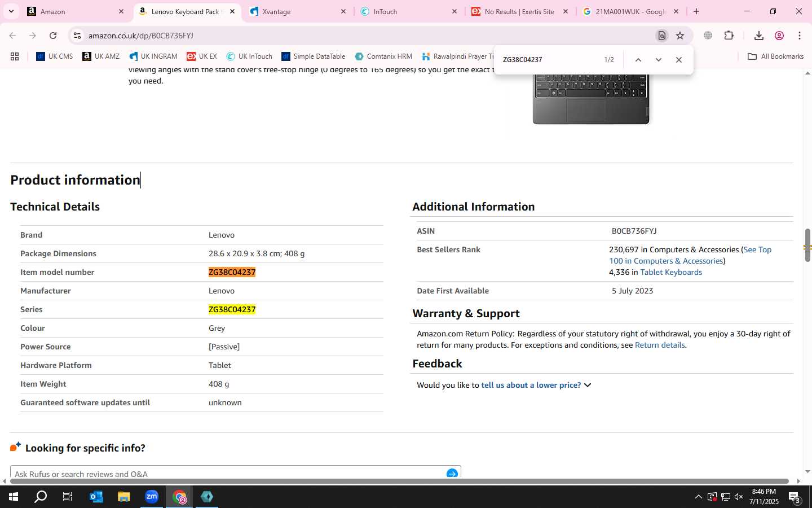Open UK AMZ bookmark
The height and width of the screenshot is (508, 812).
[x=101, y=56]
